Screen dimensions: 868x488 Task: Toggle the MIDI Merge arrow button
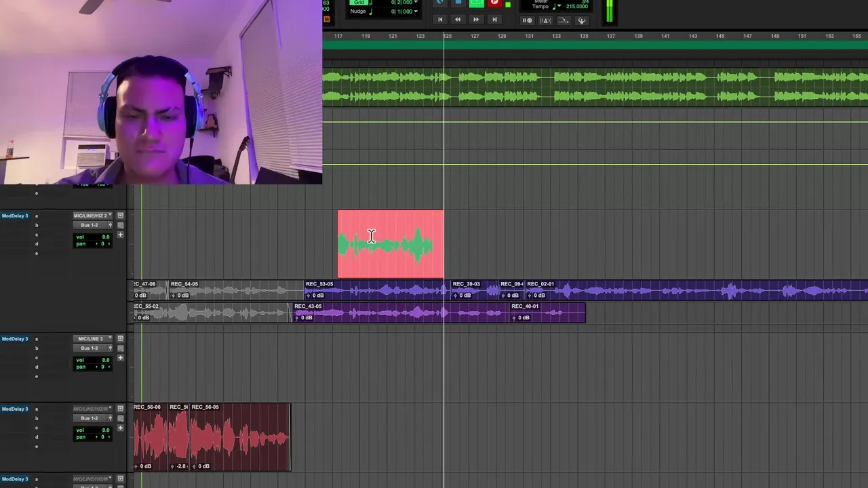coord(563,20)
